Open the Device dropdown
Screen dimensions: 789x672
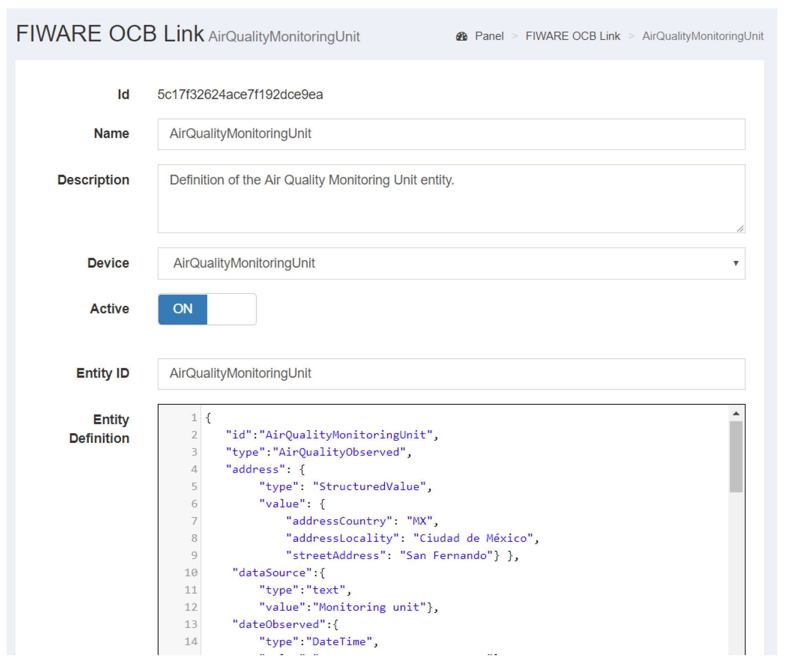[x=451, y=263]
